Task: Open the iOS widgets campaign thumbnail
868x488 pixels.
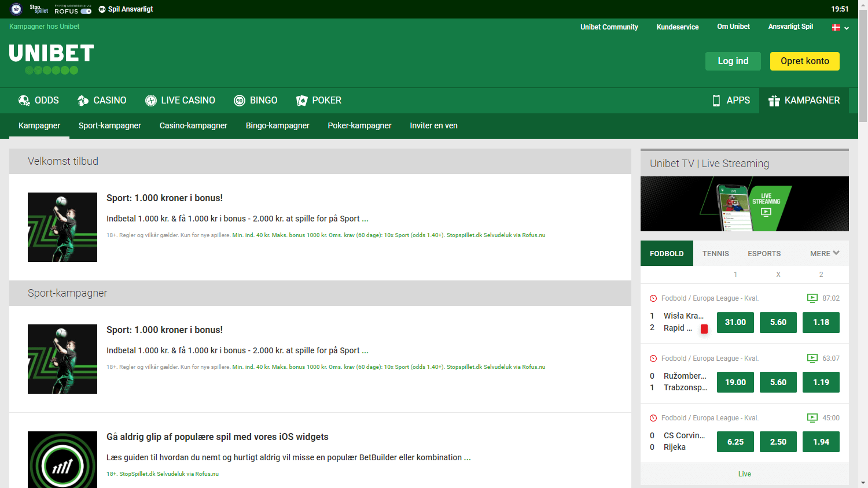Action: pyautogui.click(x=62, y=460)
